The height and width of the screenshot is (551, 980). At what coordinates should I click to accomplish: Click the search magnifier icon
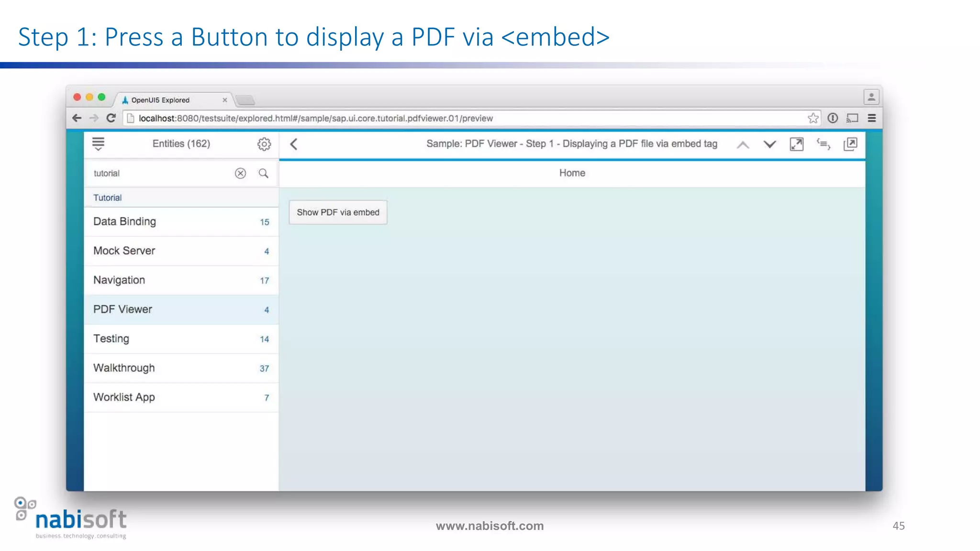[264, 173]
